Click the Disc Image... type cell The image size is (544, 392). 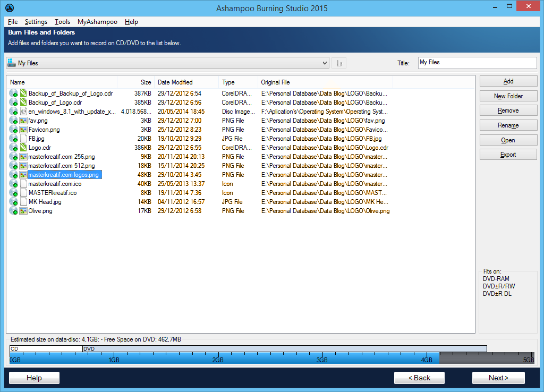point(239,112)
